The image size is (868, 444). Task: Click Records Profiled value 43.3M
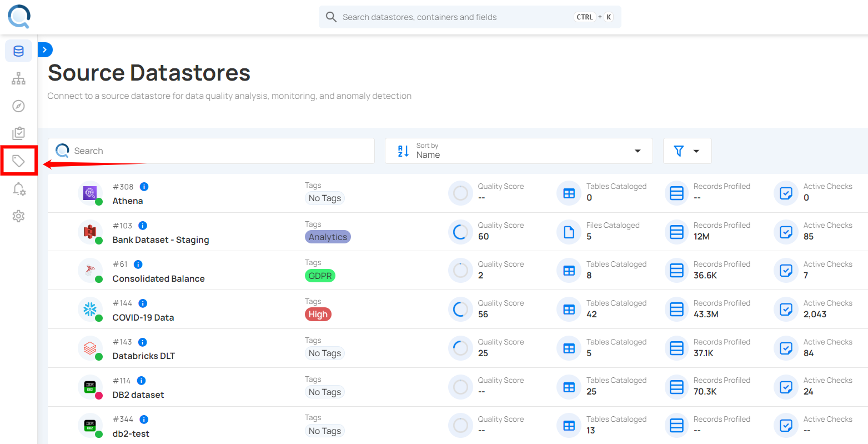pos(706,315)
